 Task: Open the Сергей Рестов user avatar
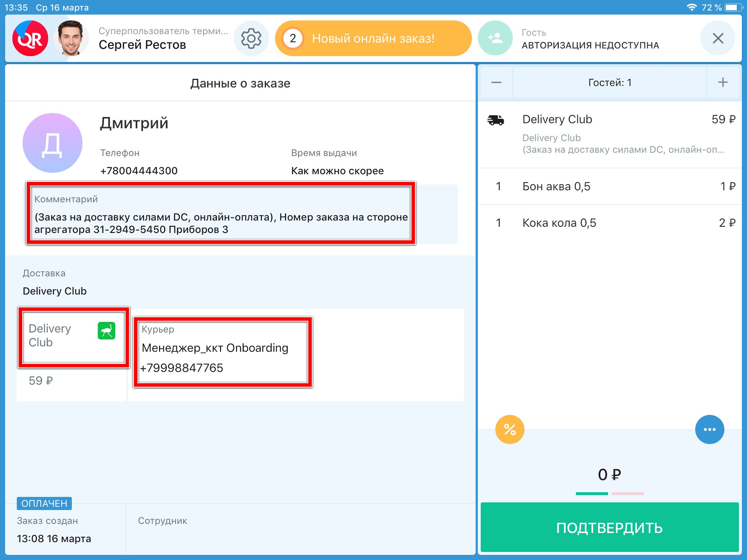pos(71,38)
